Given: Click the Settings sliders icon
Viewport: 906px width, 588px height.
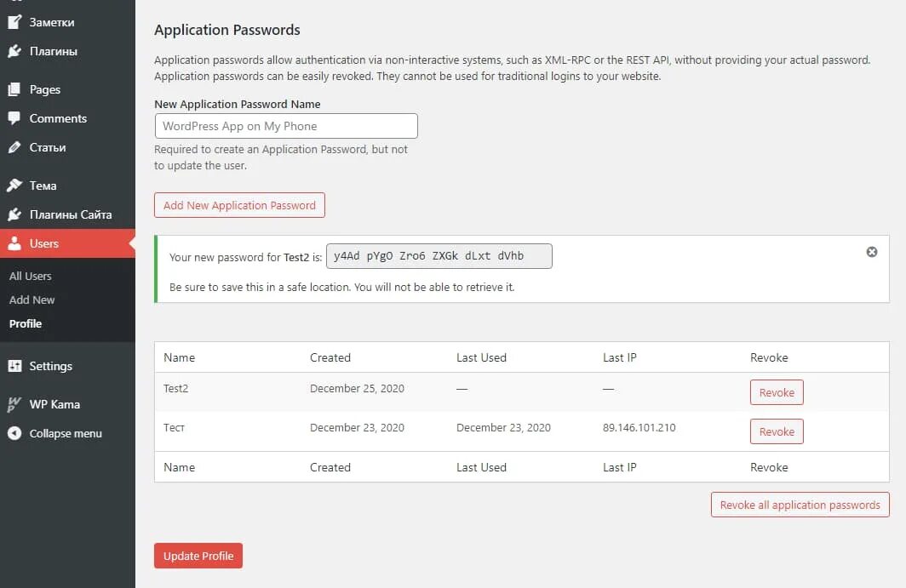Looking at the screenshot, I should 14,366.
